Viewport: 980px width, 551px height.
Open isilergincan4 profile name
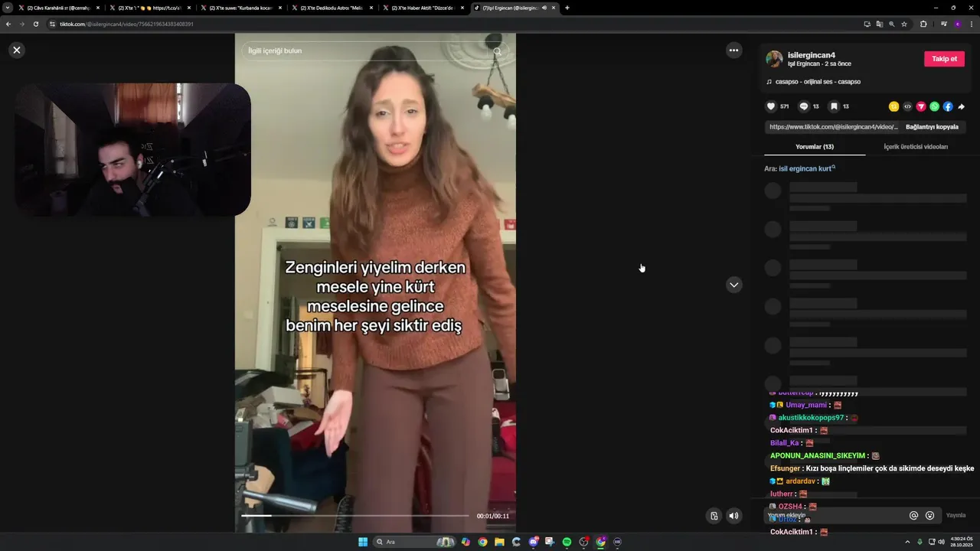[x=812, y=55]
